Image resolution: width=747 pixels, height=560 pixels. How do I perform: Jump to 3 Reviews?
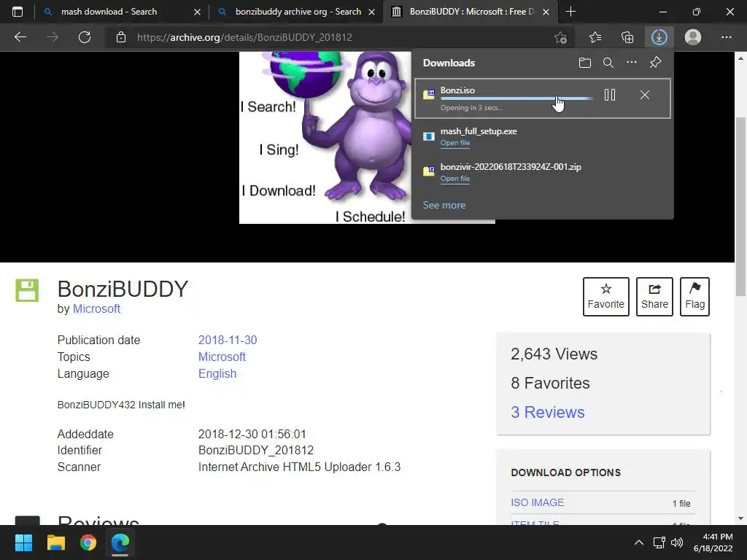[x=547, y=412]
